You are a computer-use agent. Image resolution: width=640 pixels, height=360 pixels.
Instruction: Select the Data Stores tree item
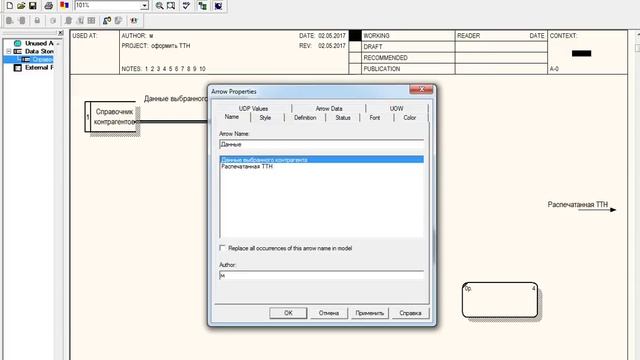click(x=39, y=51)
